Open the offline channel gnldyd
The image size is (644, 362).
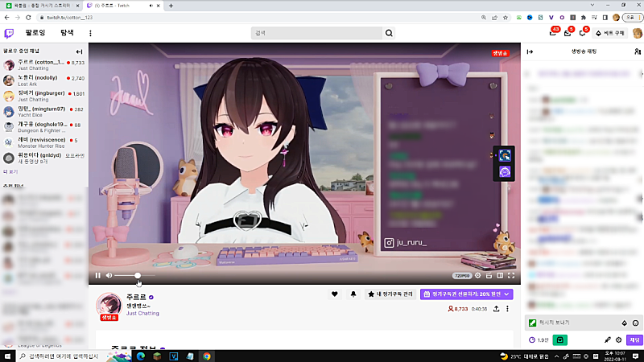(x=44, y=158)
